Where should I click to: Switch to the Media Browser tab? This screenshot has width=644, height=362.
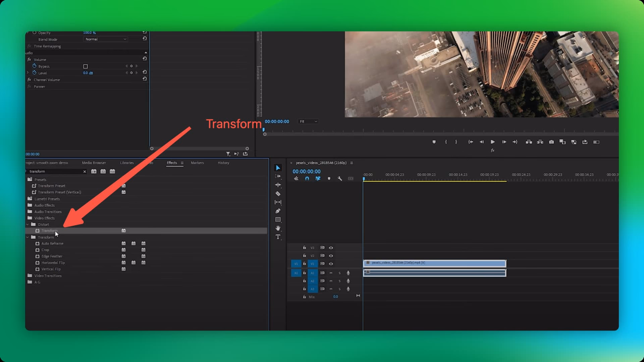tap(94, 163)
